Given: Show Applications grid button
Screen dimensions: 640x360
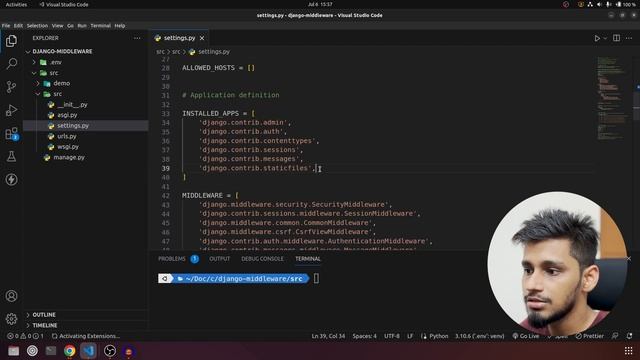Looking at the screenshot, I should tap(629, 351).
